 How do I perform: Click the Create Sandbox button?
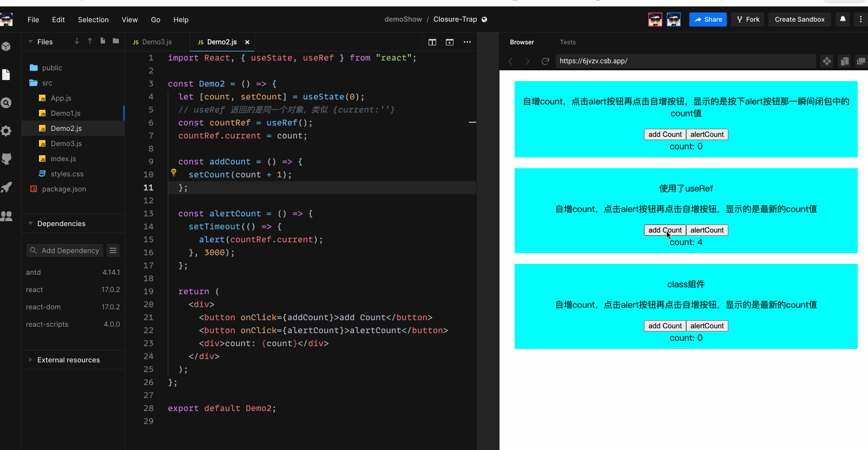[799, 19]
